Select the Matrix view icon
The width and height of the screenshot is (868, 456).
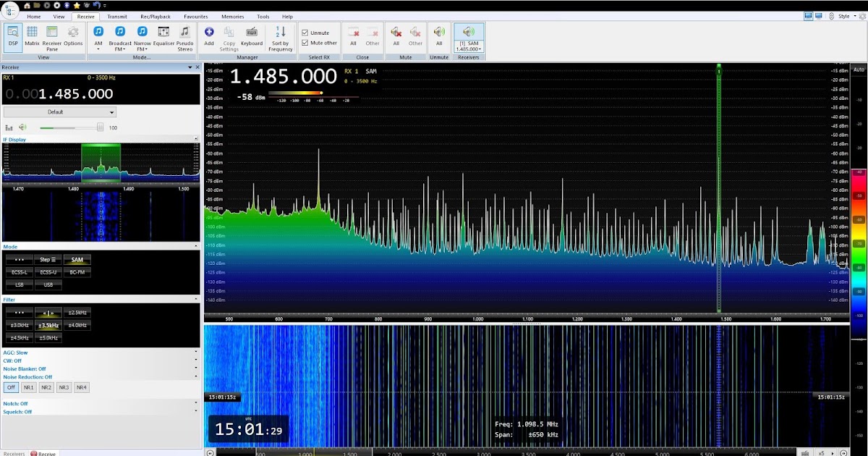tap(32, 35)
